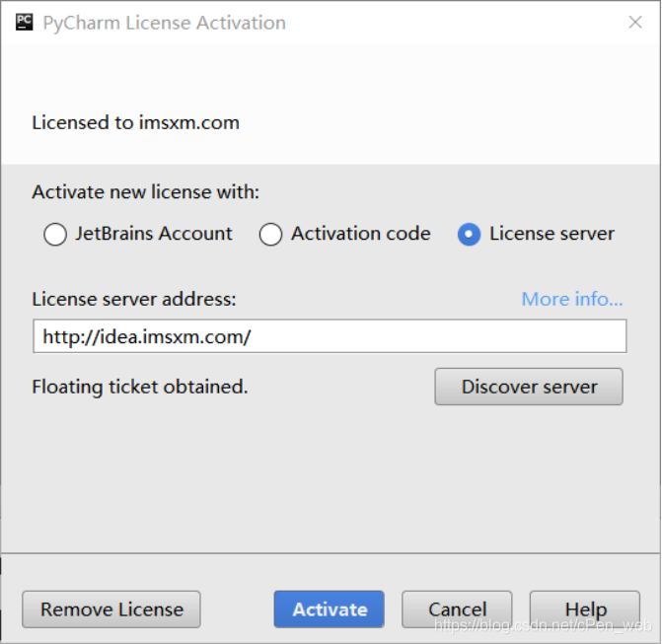Screen dimensions: 662x644
Task: Click the 'PyCharm License Activation' title text
Action: (x=164, y=23)
